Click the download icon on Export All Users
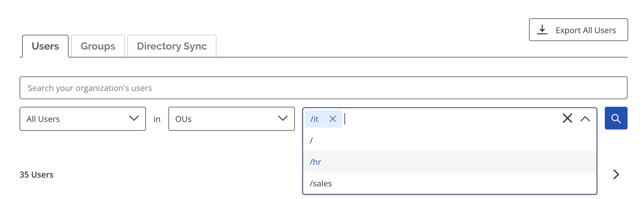Image resolution: width=644 pixels, height=199 pixels. click(542, 30)
